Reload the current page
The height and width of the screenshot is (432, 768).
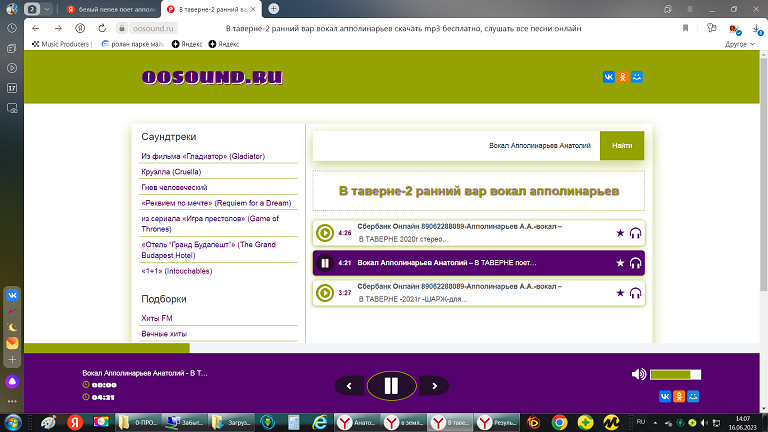(102, 28)
